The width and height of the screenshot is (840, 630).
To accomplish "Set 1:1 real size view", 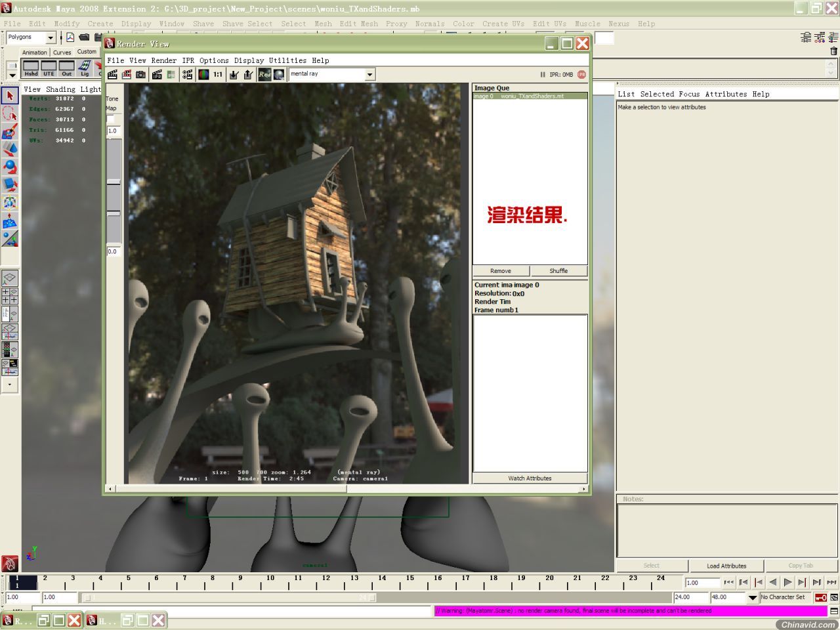I will click(x=218, y=74).
